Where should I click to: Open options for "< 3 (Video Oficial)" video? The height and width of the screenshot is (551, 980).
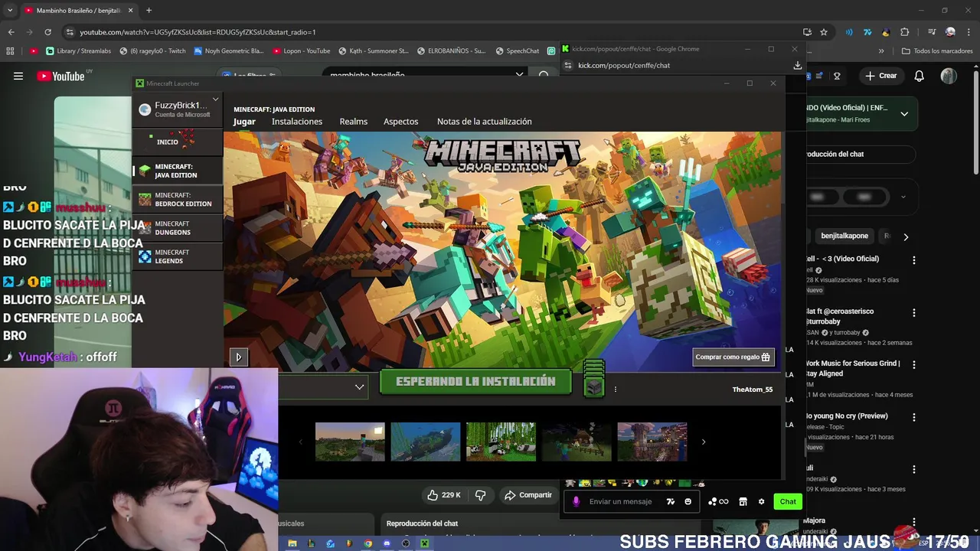913,260
